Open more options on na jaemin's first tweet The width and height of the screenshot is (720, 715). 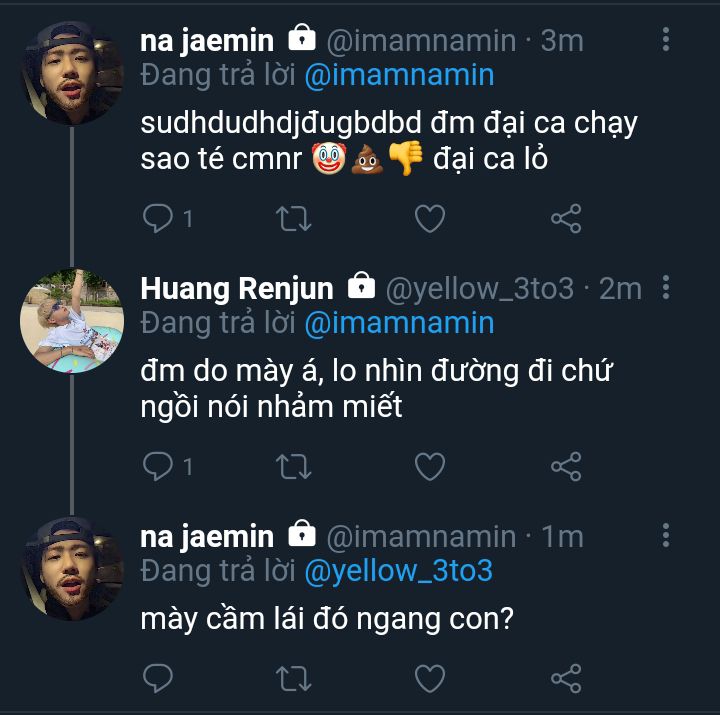[667, 40]
